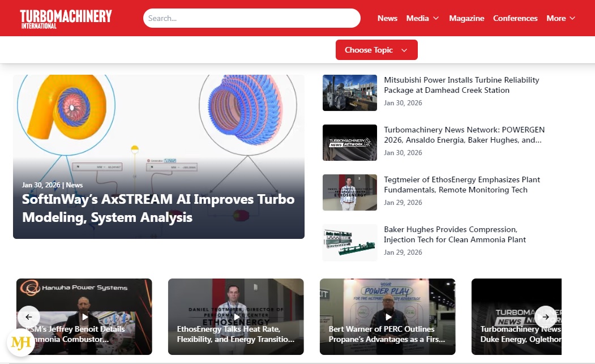Open Mitsubishi Power Damhead Creek article
Viewport: 595px width, 364px height.
[461, 85]
